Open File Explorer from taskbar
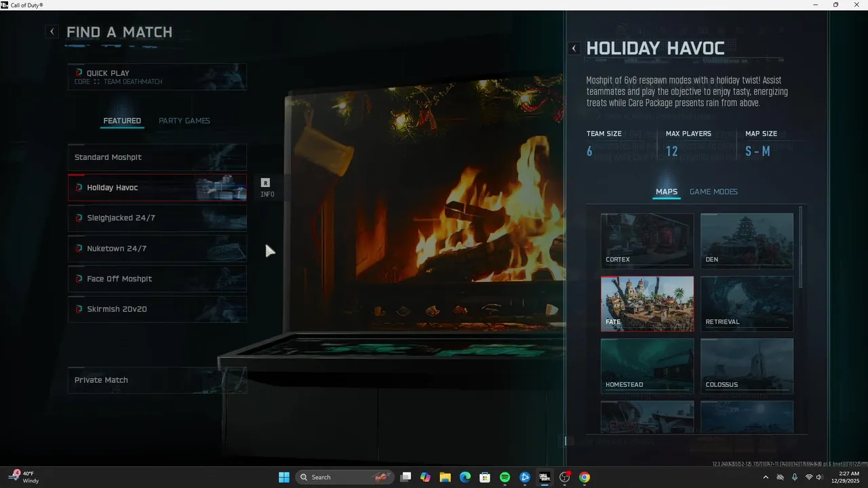The height and width of the screenshot is (488, 868). pyautogui.click(x=445, y=477)
